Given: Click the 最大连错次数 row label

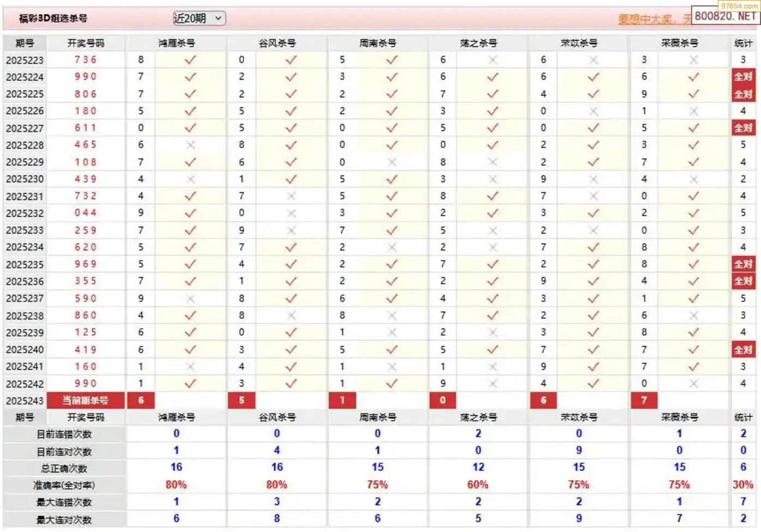Looking at the screenshot, I should (64, 503).
